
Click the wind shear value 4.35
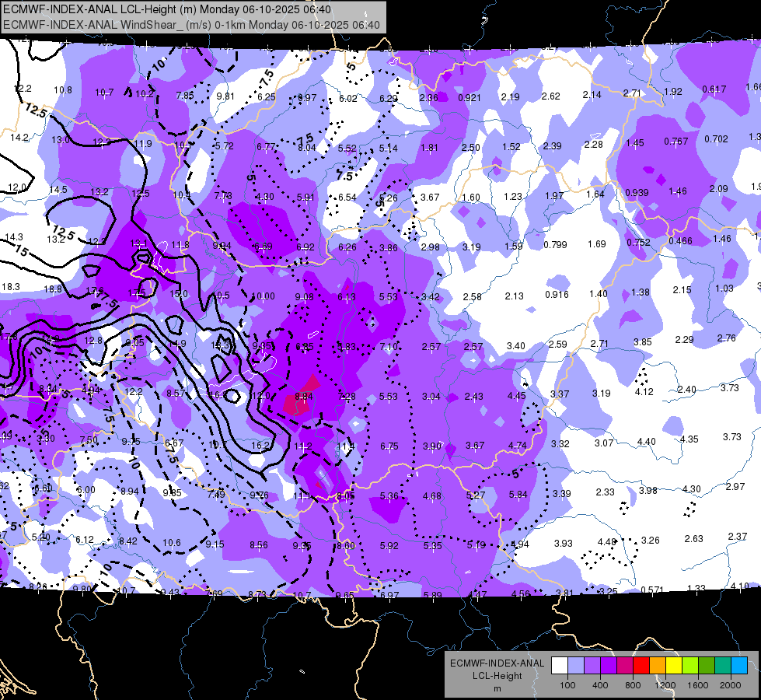pos(689,439)
